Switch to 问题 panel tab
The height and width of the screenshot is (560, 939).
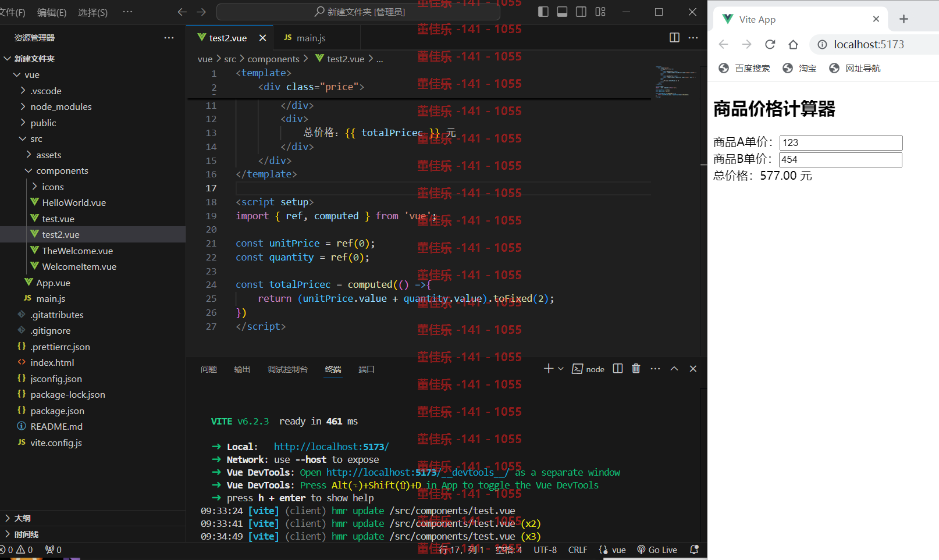coord(209,369)
